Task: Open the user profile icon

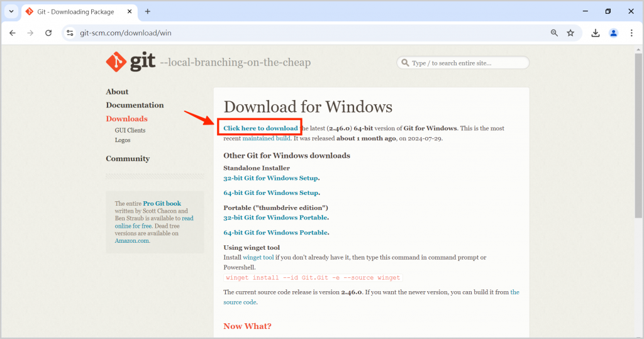Action: point(614,33)
